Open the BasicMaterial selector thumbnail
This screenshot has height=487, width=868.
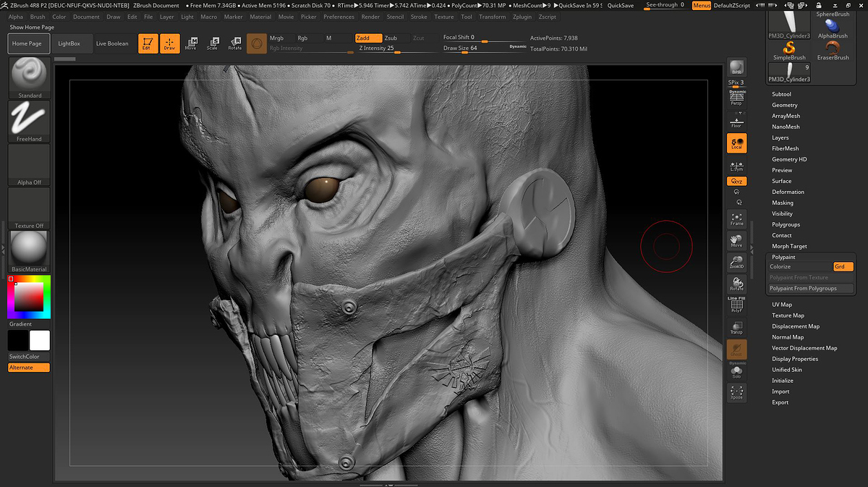[x=30, y=248]
